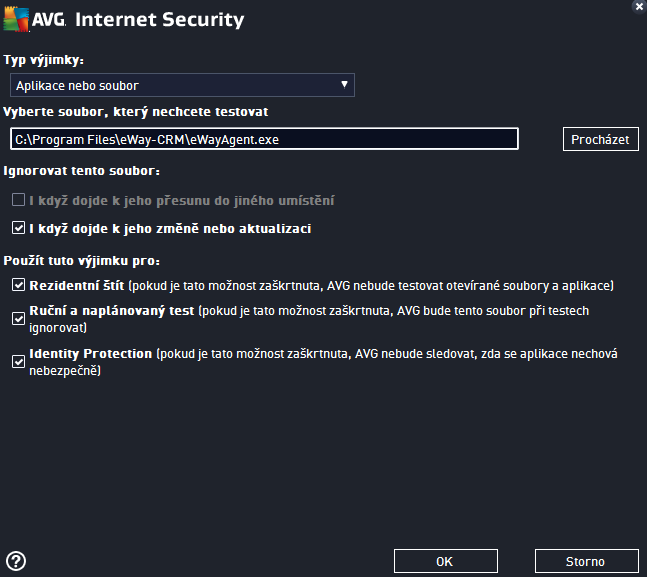Tick the 'přesunu do jiného umístění' checkbox
This screenshot has width=647, height=577.
tap(18, 200)
